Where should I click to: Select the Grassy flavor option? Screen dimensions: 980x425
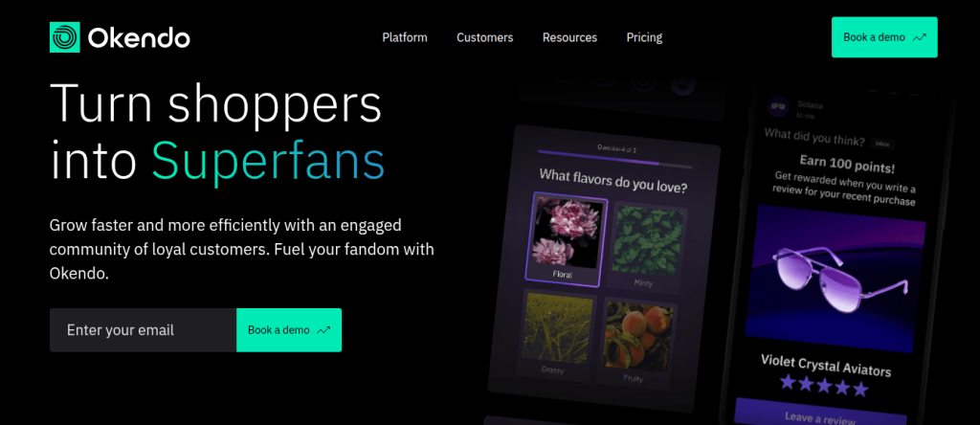(557, 334)
